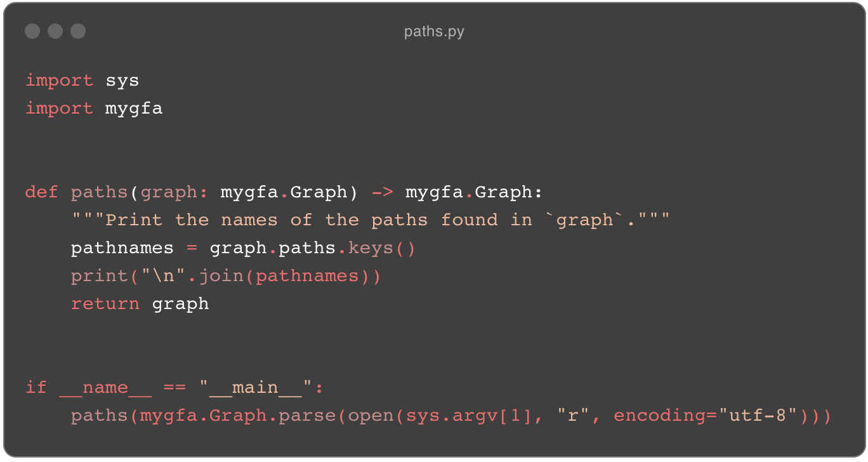Click inside the docstring text line

(371, 220)
